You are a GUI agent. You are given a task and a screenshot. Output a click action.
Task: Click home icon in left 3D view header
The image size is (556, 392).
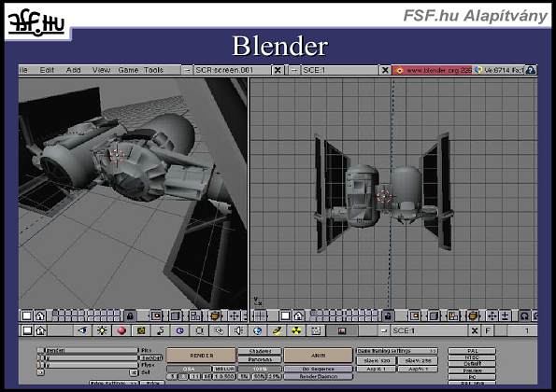tap(40, 315)
